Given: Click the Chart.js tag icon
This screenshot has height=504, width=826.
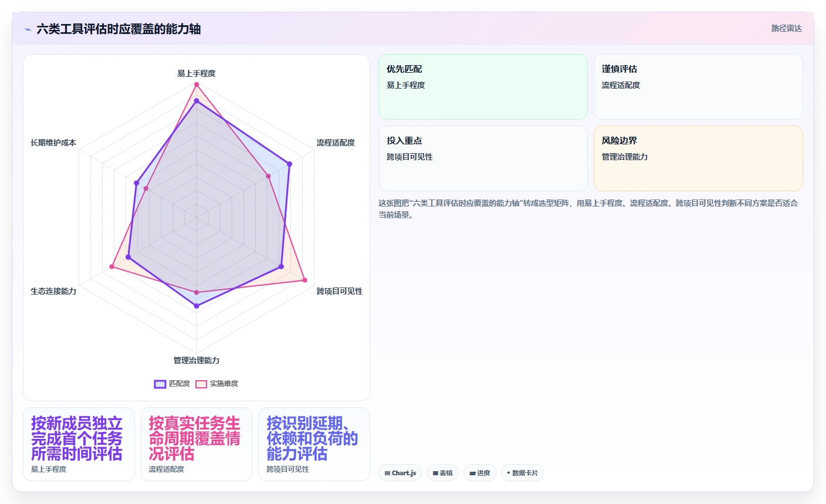Looking at the screenshot, I should (x=387, y=473).
